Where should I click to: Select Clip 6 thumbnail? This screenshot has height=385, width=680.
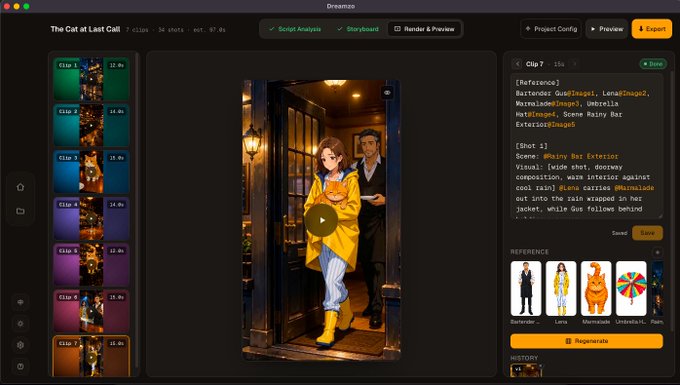click(x=92, y=311)
